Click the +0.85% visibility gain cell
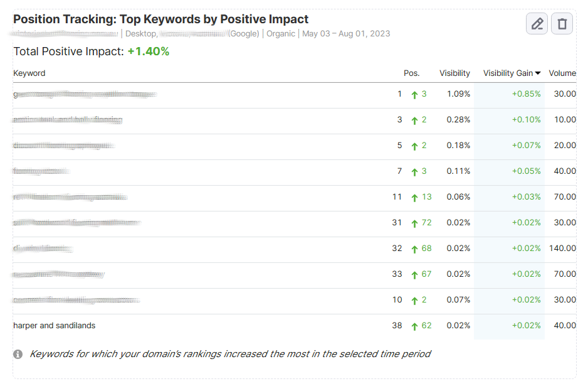This screenshot has width=588, height=386. click(526, 94)
